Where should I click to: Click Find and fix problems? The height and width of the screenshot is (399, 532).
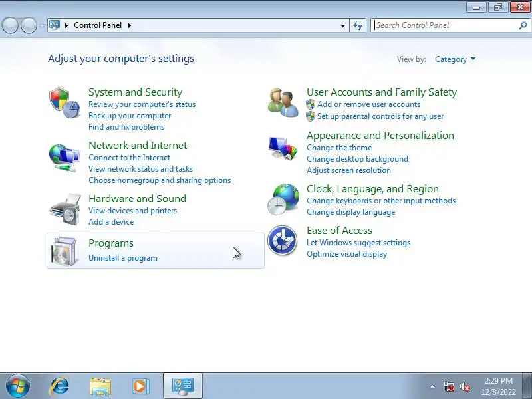[x=126, y=127]
